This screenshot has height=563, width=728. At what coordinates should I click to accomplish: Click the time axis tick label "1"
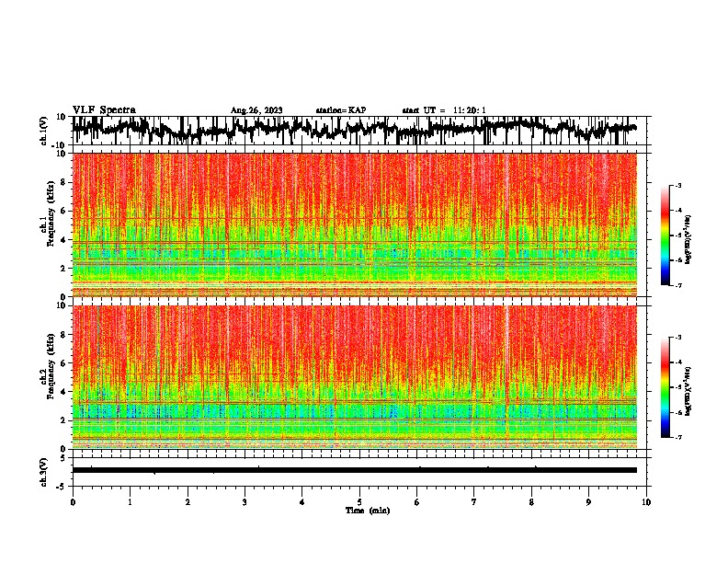pyautogui.click(x=130, y=502)
